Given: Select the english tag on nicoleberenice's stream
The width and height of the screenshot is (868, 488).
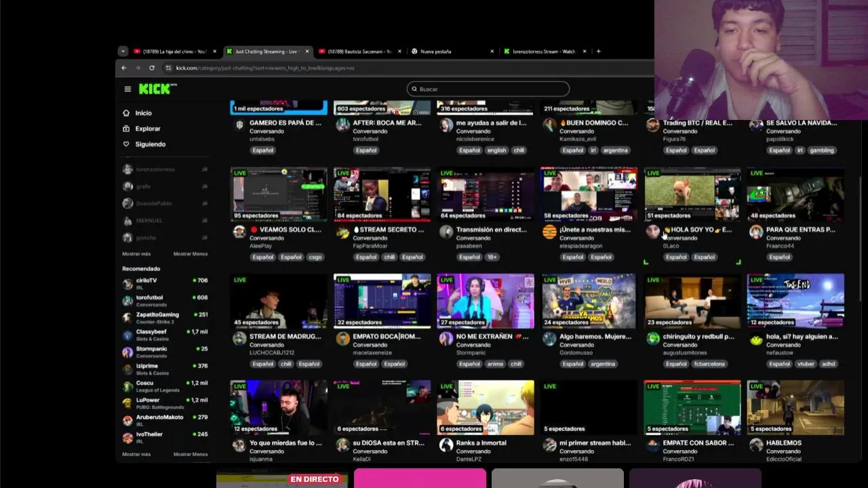Looking at the screenshot, I should pyautogui.click(x=496, y=150).
